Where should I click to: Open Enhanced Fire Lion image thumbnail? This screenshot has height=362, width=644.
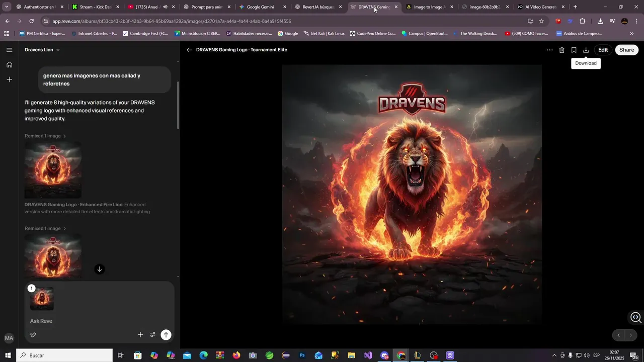pos(53,170)
